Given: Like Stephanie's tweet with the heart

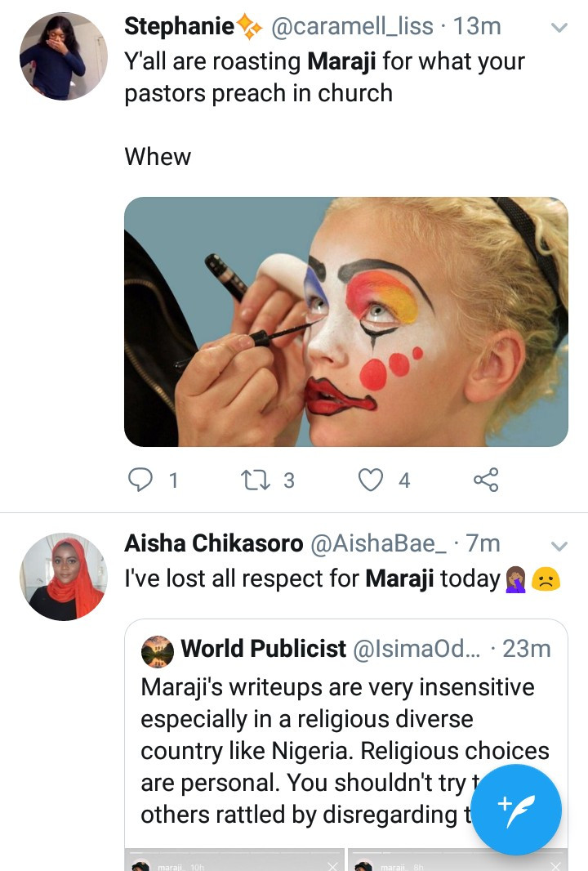Looking at the screenshot, I should click(x=371, y=480).
